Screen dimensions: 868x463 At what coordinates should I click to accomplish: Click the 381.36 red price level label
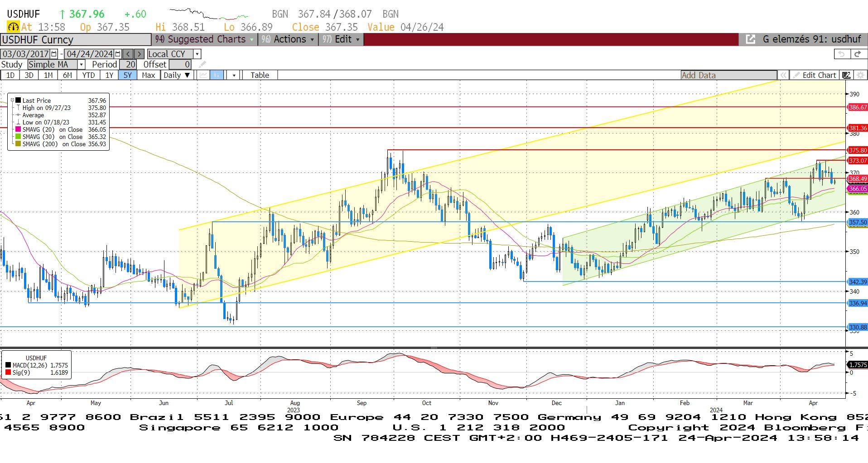click(858, 128)
